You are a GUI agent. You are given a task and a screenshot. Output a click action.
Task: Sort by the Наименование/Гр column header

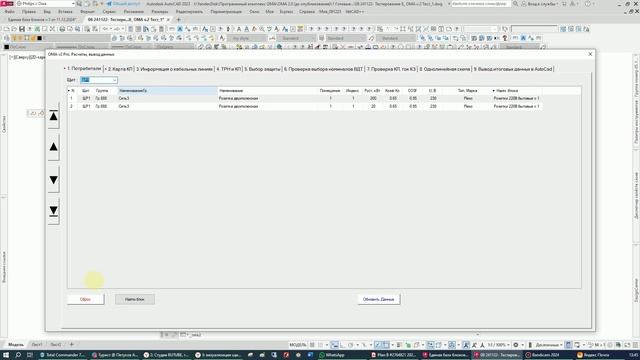167,91
